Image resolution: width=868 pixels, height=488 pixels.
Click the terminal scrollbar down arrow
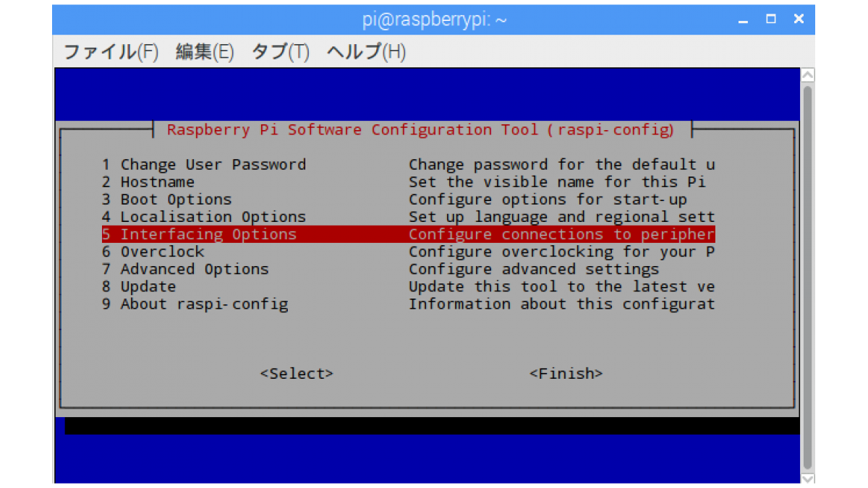pos(808,478)
